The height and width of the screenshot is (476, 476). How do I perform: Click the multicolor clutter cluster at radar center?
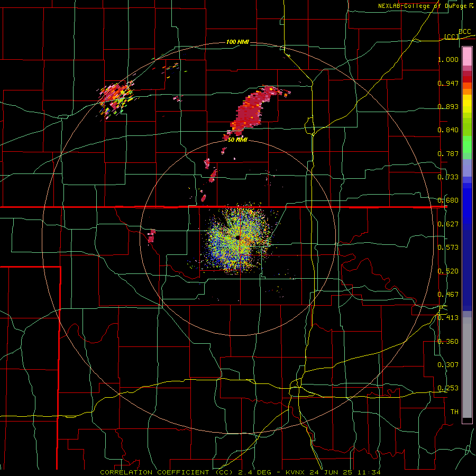click(239, 239)
